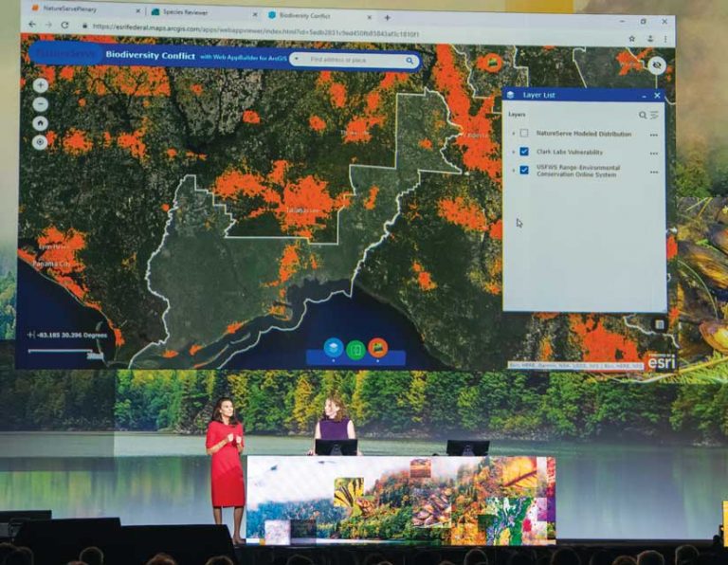Uncheck USFWS Range-Environmental Conservation layer
728x565 pixels.
tap(524, 170)
